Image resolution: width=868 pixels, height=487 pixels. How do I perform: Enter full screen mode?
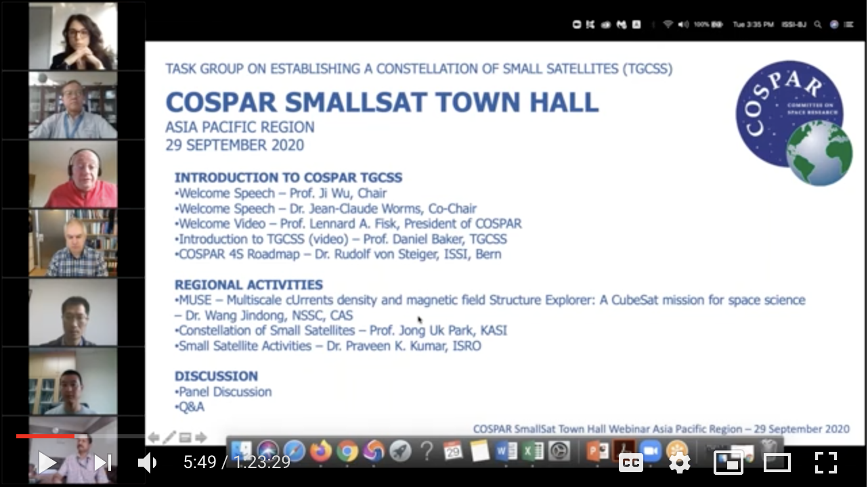[x=826, y=463]
